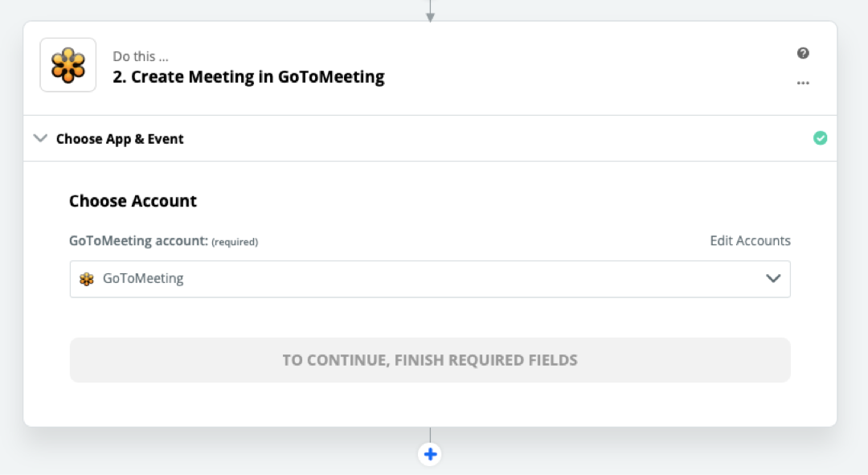Click the connector line below the step card

430,435
